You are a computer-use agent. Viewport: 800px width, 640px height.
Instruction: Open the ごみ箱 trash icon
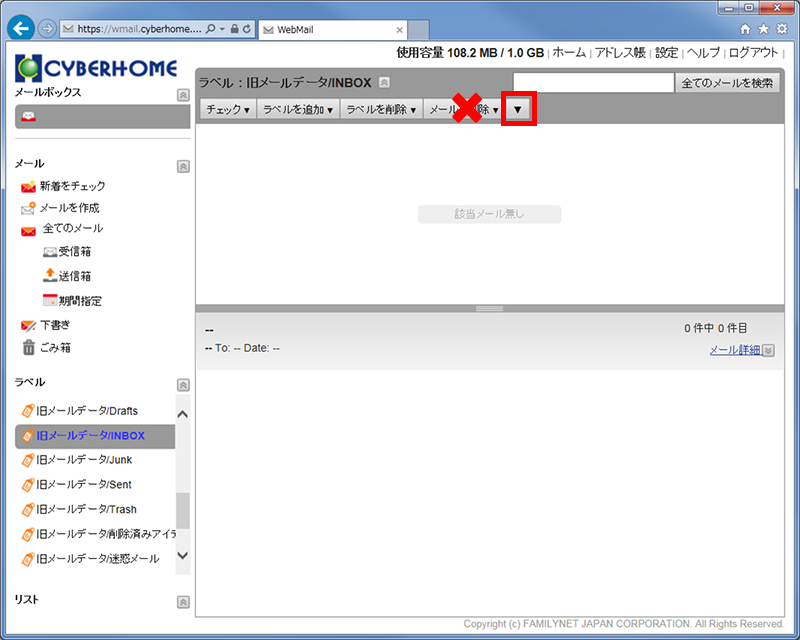[x=28, y=348]
